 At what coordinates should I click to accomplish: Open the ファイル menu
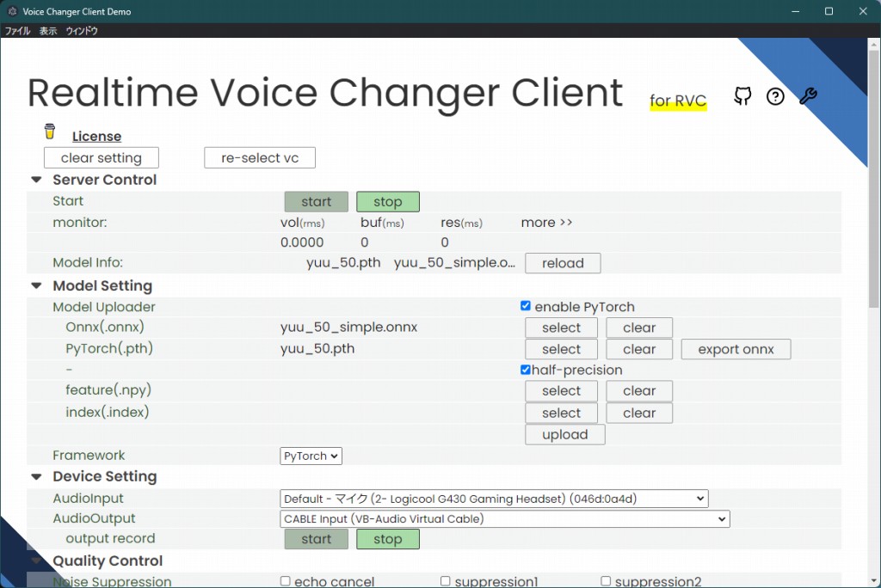click(x=17, y=29)
